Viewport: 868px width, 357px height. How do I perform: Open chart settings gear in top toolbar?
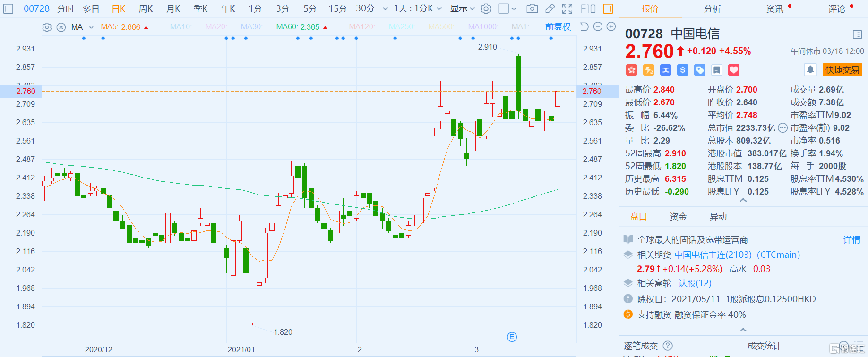486,8
